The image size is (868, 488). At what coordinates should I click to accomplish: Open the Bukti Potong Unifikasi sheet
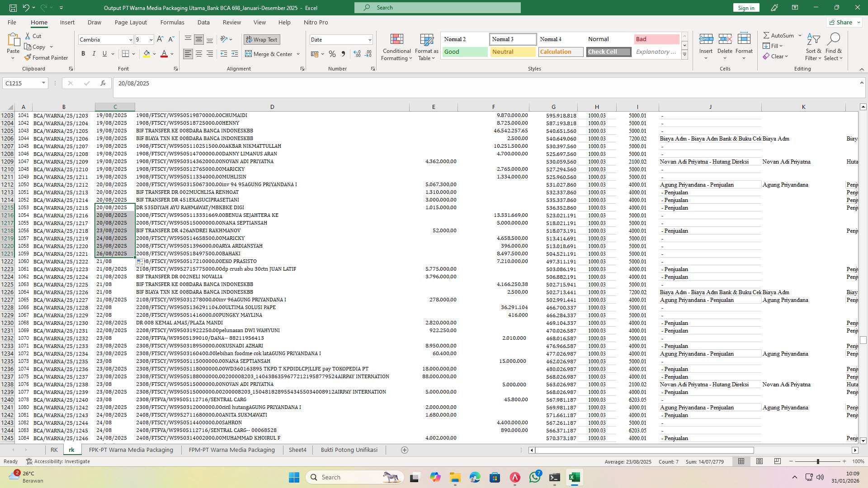click(x=349, y=450)
